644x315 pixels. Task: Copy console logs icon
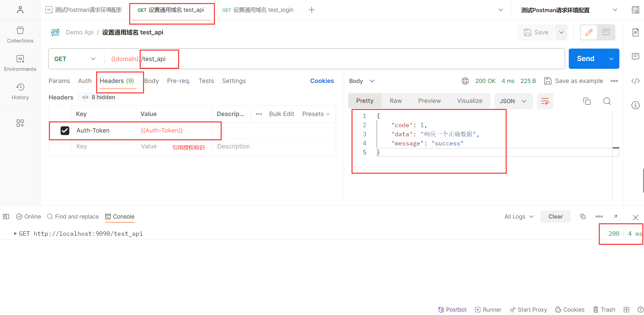[x=583, y=217]
